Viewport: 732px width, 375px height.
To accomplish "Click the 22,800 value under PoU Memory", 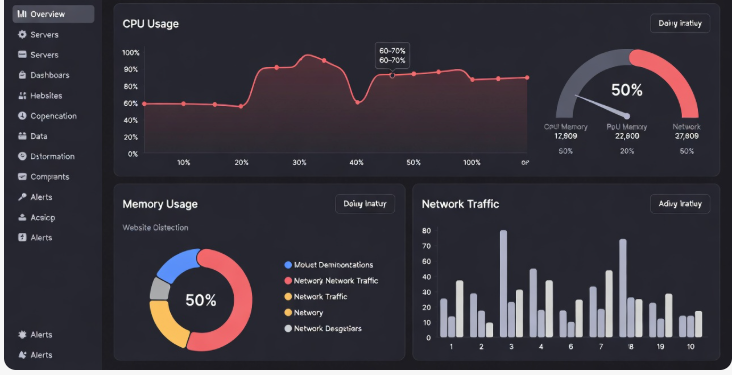I will (627, 136).
